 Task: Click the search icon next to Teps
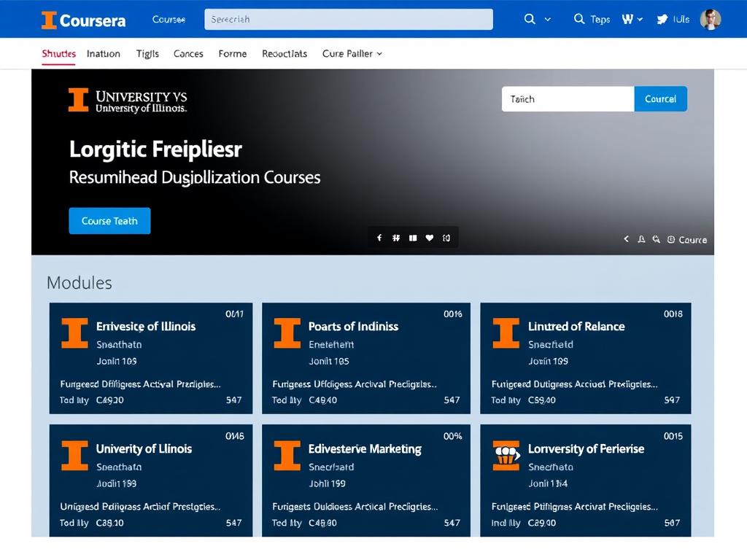pos(578,19)
